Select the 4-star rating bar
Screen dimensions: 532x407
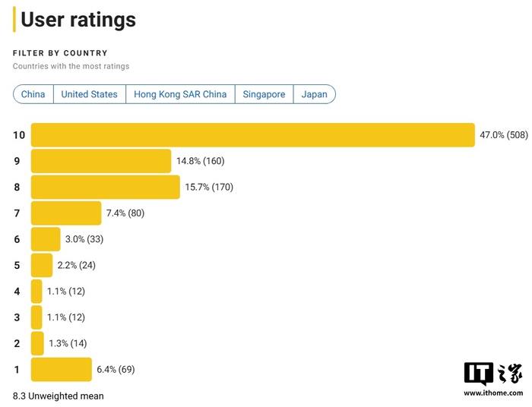tap(36, 292)
